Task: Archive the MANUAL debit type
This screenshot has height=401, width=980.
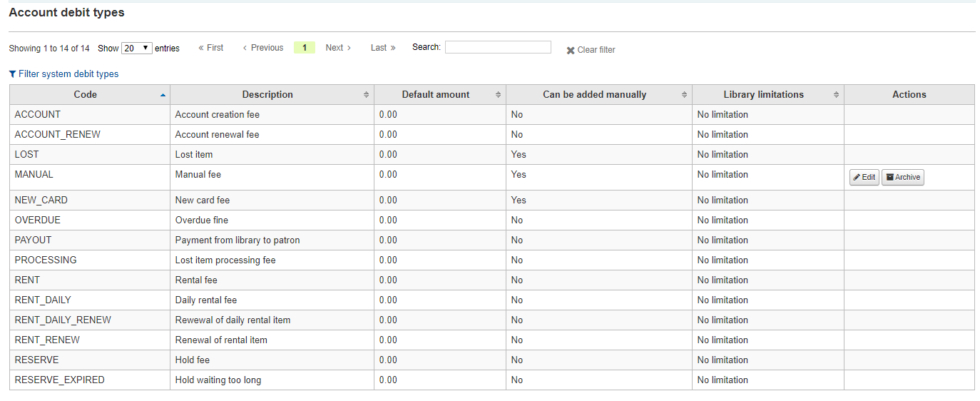Action: pyautogui.click(x=902, y=178)
